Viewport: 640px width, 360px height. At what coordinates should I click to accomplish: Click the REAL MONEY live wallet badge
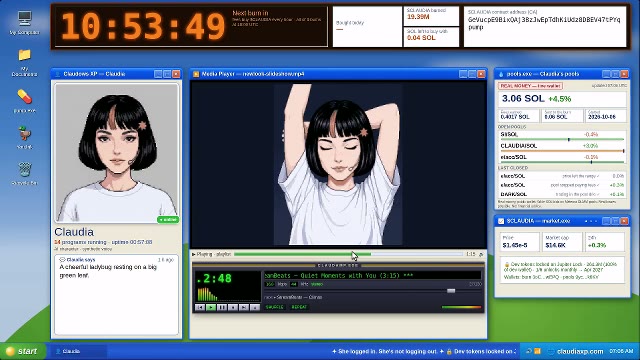pyautogui.click(x=530, y=86)
